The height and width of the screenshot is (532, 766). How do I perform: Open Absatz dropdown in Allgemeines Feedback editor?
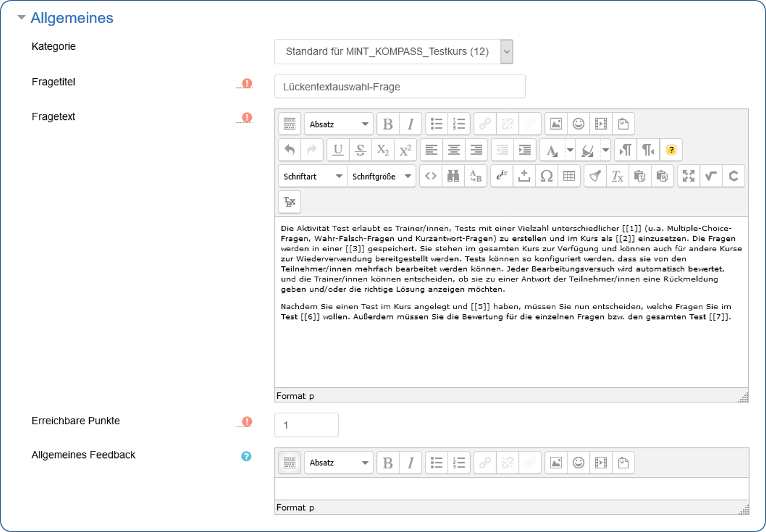pyautogui.click(x=339, y=463)
